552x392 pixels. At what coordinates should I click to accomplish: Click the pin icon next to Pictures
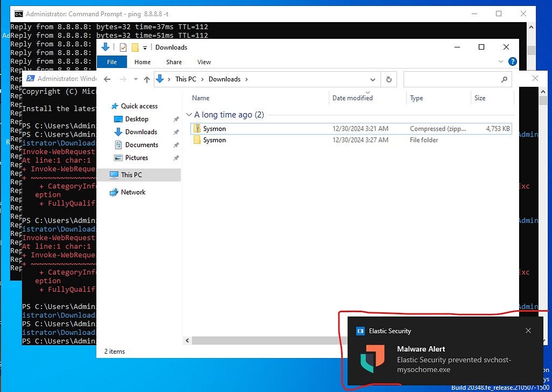tap(176, 158)
